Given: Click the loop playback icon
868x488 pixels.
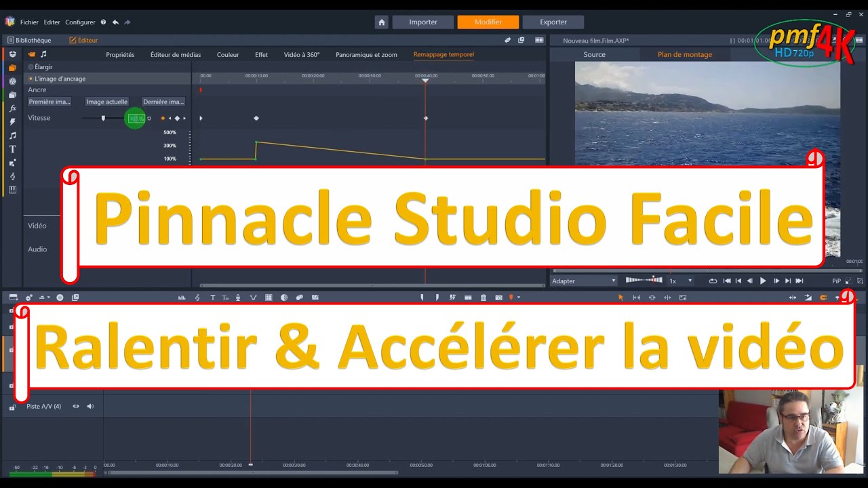Looking at the screenshot, I should [713, 281].
